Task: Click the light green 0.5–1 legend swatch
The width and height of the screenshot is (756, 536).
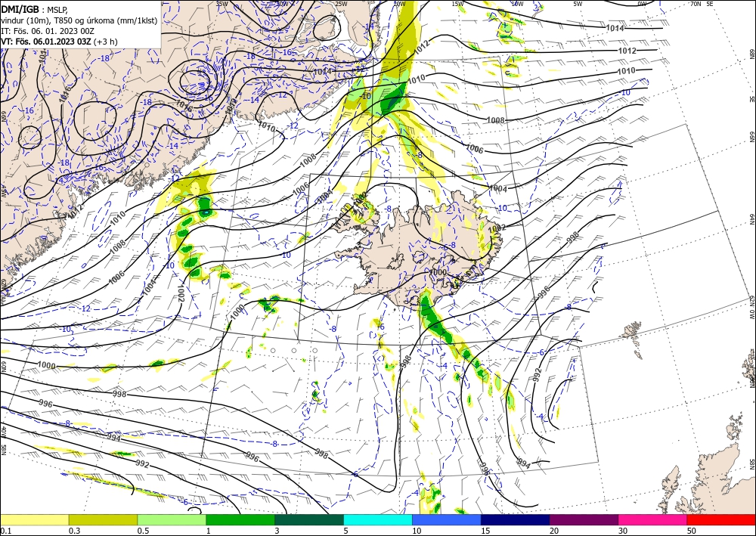Action: 172,519
